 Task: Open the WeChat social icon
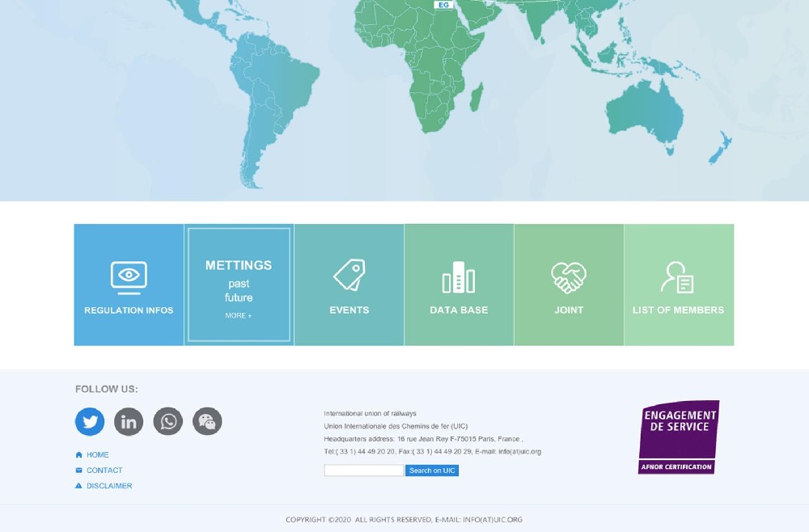(207, 421)
